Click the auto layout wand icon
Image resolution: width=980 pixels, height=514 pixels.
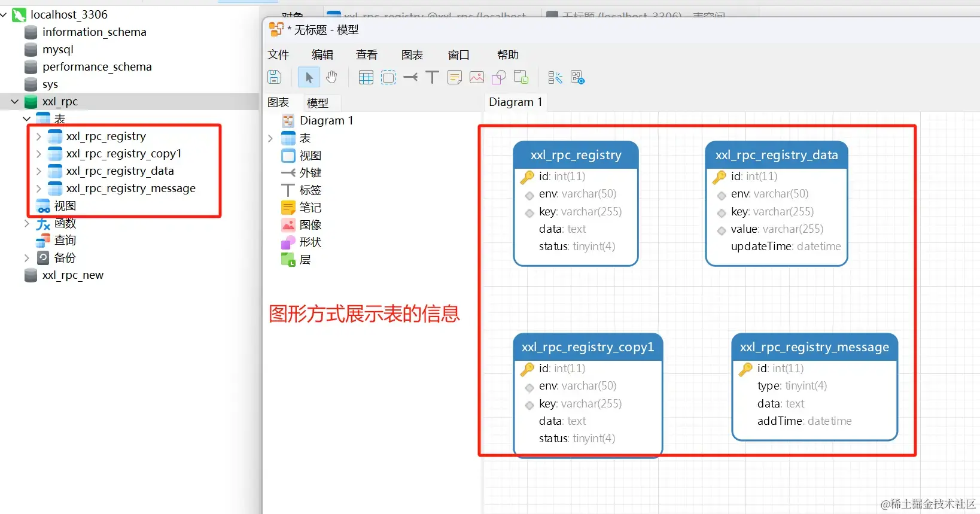coord(555,77)
